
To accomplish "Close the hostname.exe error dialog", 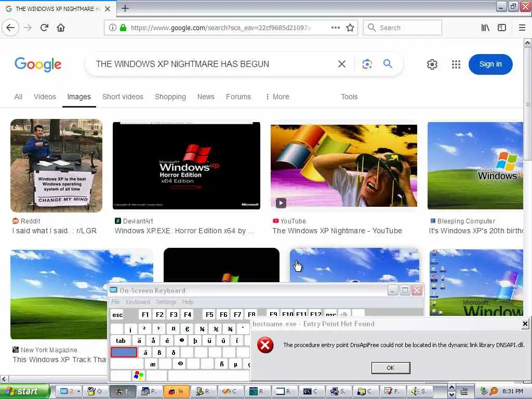I will pyautogui.click(x=525, y=324).
